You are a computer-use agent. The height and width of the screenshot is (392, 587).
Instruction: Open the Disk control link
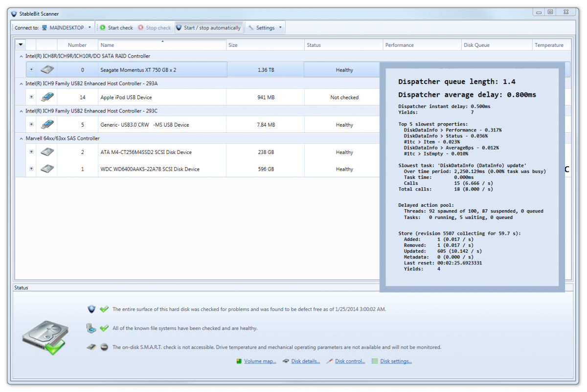click(x=350, y=361)
